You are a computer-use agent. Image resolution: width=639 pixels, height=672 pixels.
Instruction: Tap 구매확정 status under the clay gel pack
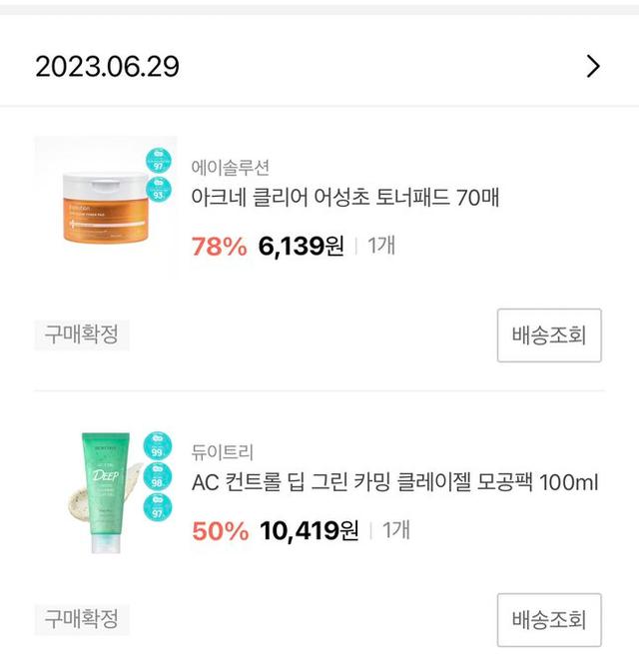(x=81, y=619)
